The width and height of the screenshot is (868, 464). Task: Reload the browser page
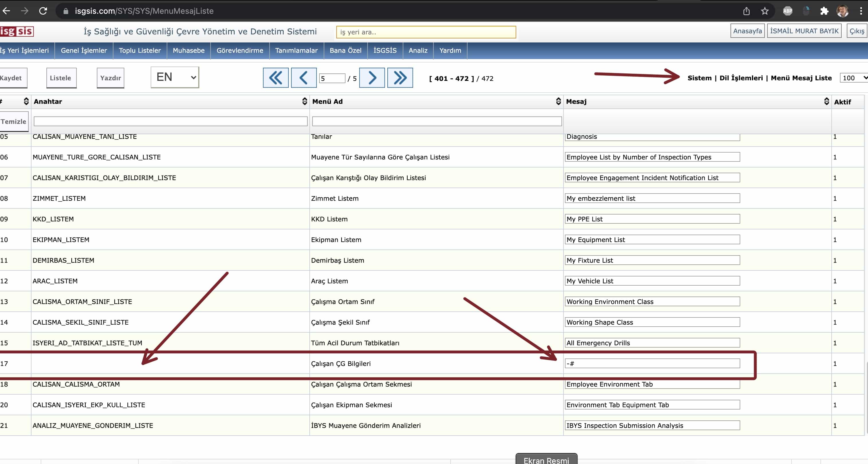(43, 11)
